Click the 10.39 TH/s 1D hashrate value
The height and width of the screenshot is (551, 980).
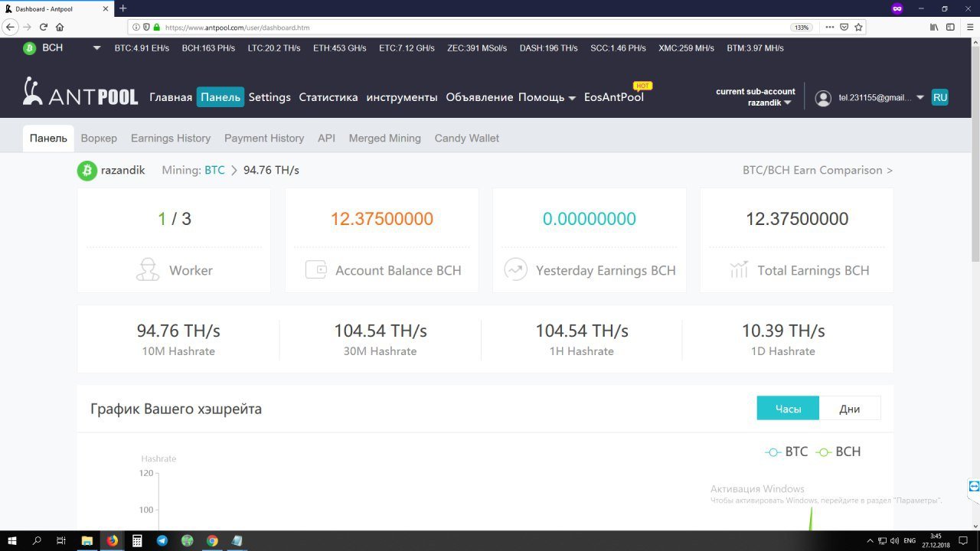pyautogui.click(x=783, y=331)
